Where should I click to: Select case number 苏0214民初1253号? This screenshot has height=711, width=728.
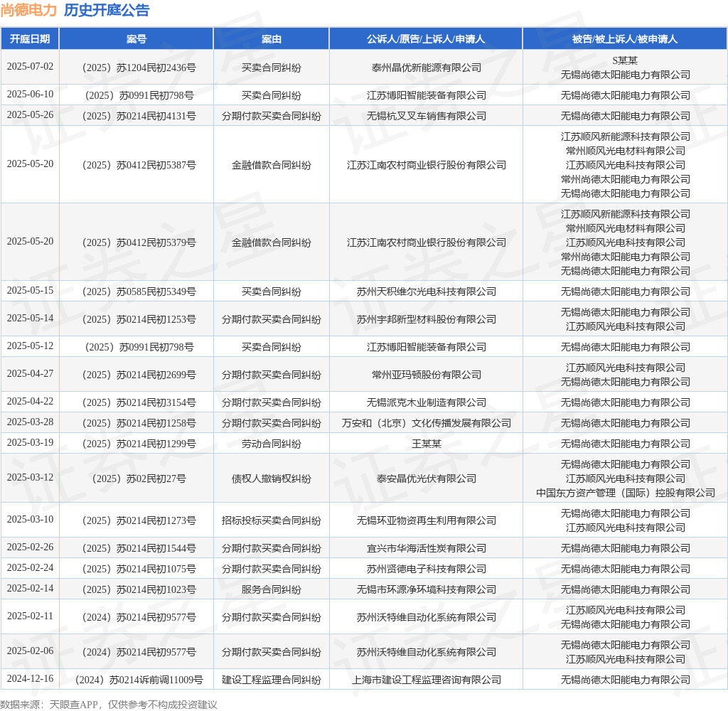coord(139,319)
